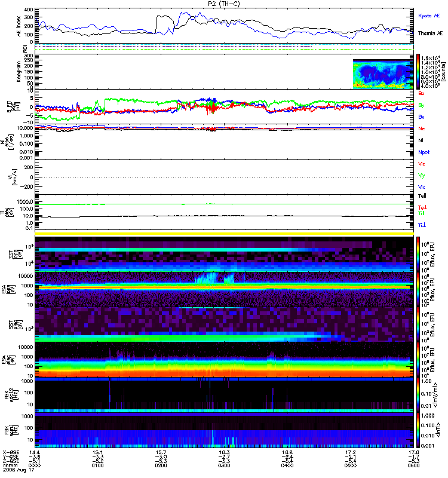Select the black Ni legend label
Screen dimensions: 448x478
(x=421, y=140)
